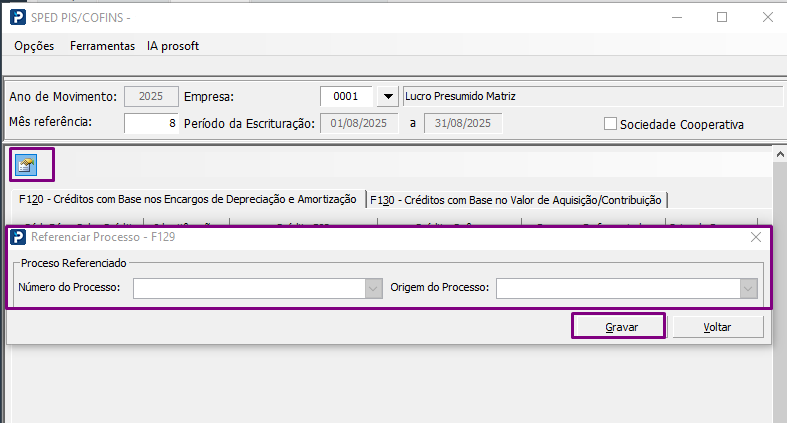Click the Empresa code field 0001

[x=346, y=96]
